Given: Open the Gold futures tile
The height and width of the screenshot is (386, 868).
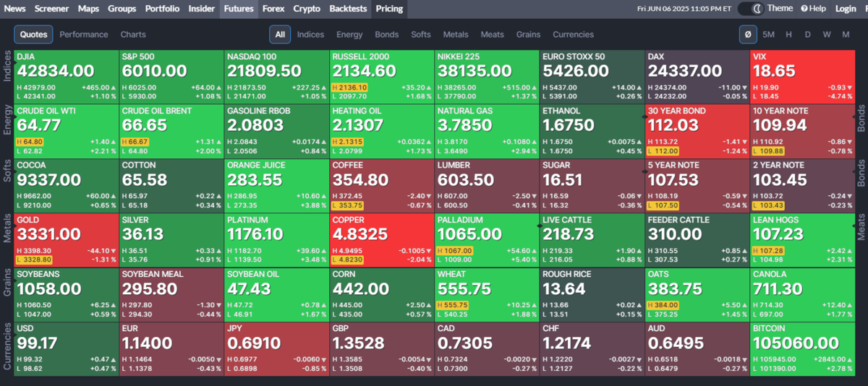Looking at the screenshot, I should pos(66,240).
